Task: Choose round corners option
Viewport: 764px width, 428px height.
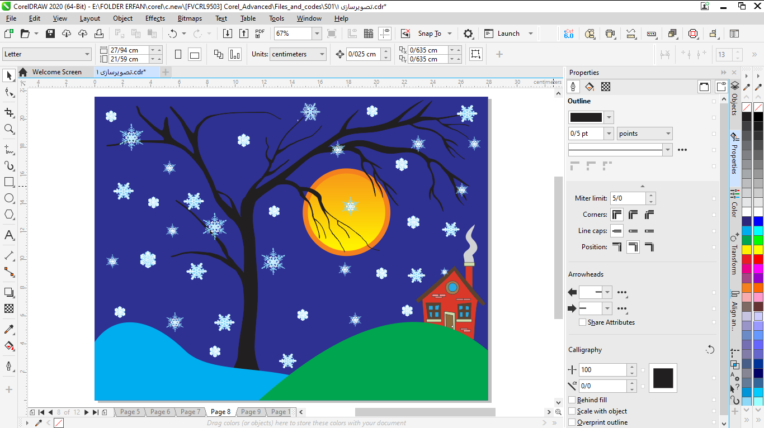Action: click(x=633, y=214)
